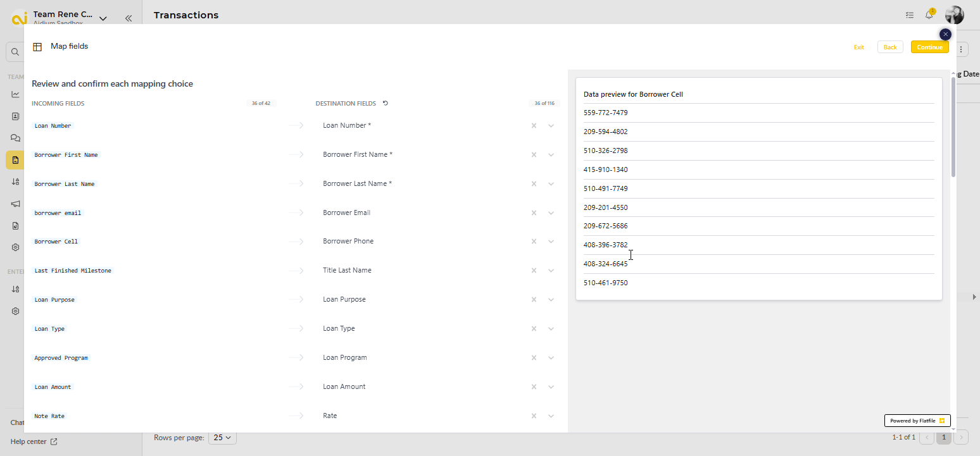Clear the Title Last Name mapping
This screenshot has width=980, height=456.
coord(534,271)
